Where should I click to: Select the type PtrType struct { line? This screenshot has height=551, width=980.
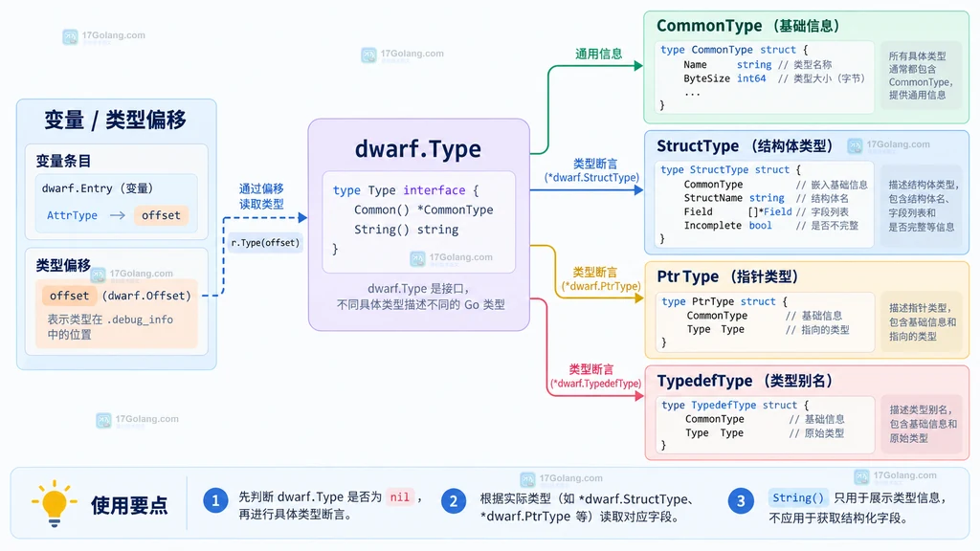point(724,301)
